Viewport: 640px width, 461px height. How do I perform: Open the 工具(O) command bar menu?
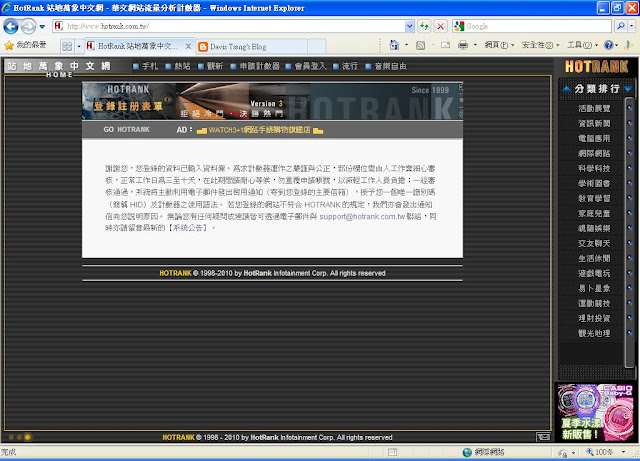(x=582, y=45)
